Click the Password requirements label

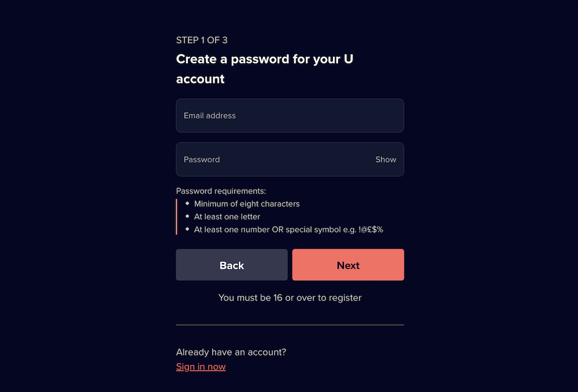point(221,191)
